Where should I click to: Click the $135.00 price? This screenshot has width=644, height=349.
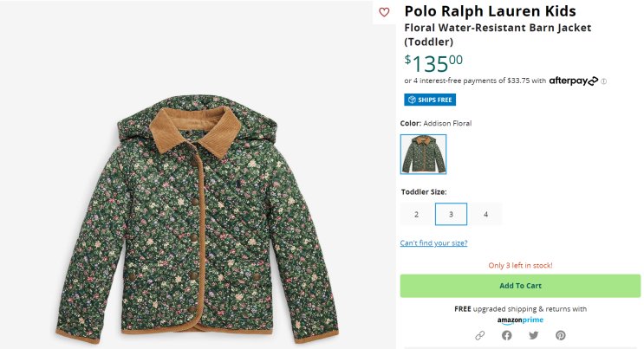pos(434,62)
